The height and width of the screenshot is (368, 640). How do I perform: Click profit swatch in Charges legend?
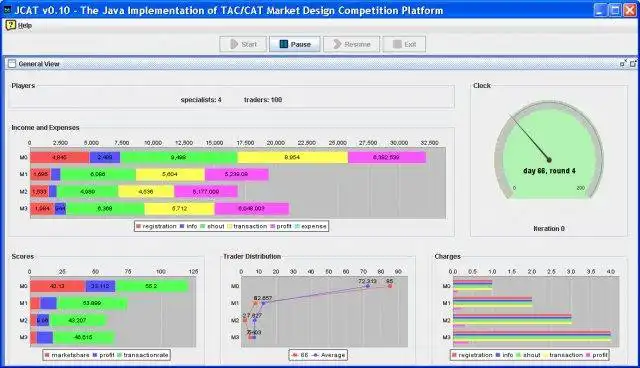588,355
